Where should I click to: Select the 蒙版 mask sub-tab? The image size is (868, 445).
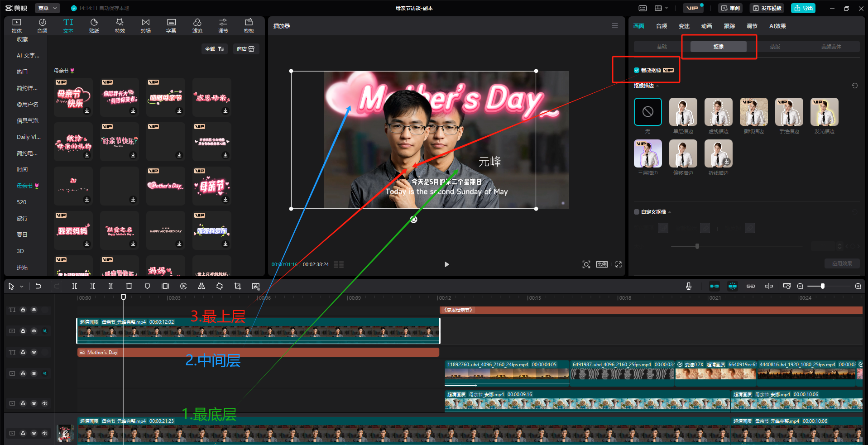click(775, 47)
